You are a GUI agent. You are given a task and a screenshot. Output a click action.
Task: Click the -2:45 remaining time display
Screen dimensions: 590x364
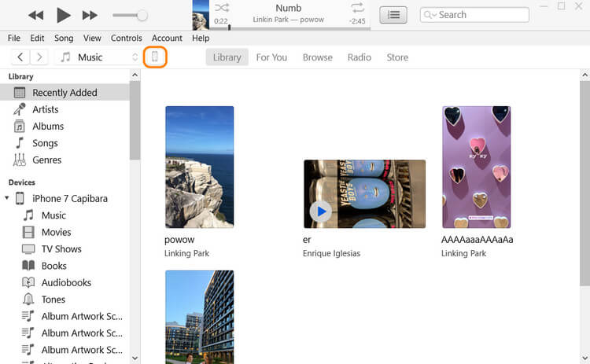357,21
